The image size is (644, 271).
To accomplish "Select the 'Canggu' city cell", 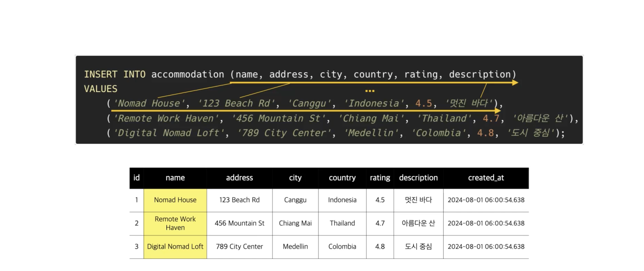I will (x=295, y=200).
